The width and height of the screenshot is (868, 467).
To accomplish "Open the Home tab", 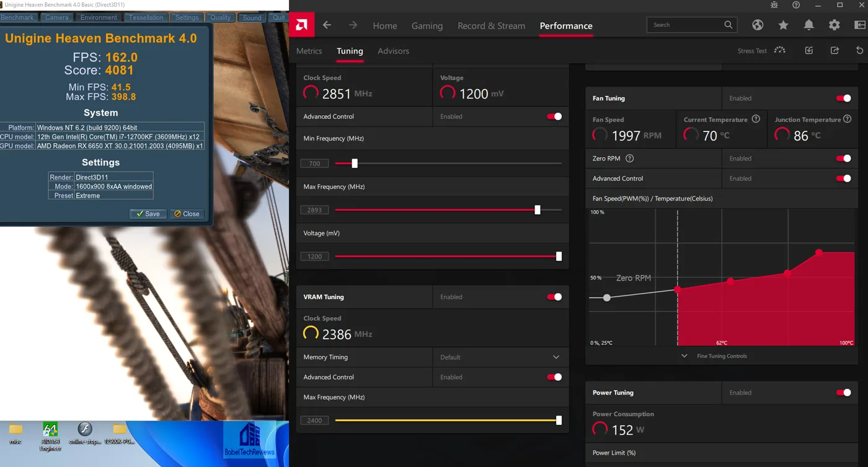I will pyautogui.click(x=384, y=26).
